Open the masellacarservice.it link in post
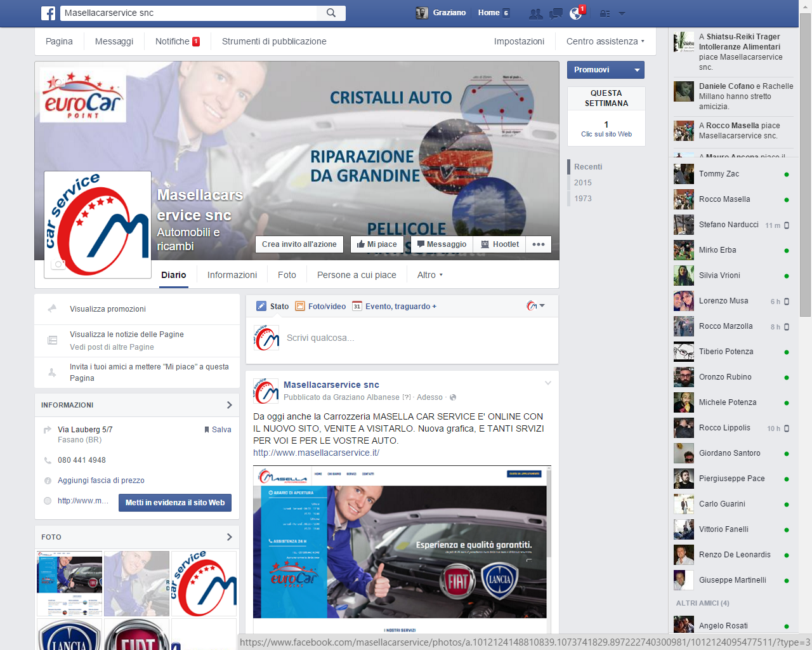Screen dimensions: 812x650 coord(316,453)
